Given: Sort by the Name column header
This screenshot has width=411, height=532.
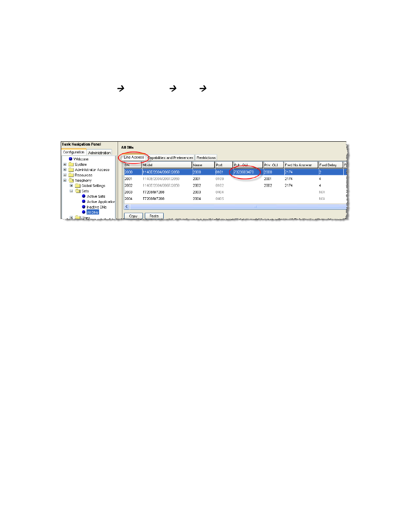Looking at the screenshot, I should pyautogui.click(x=203, y=165).
